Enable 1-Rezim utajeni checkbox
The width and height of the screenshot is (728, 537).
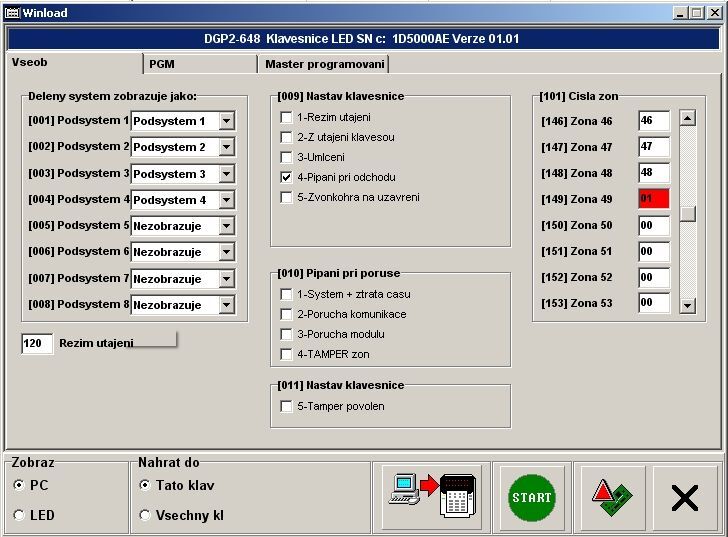[x=287, y=118]
